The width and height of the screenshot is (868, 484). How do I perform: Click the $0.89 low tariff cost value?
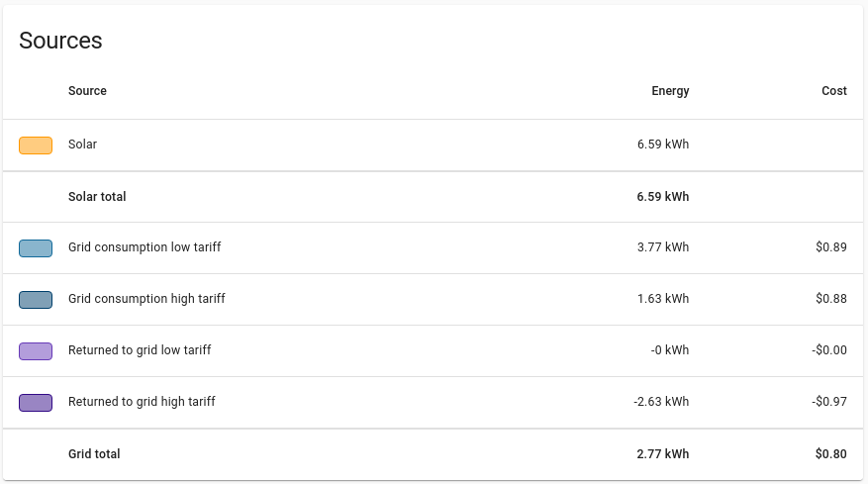[831, 247]
